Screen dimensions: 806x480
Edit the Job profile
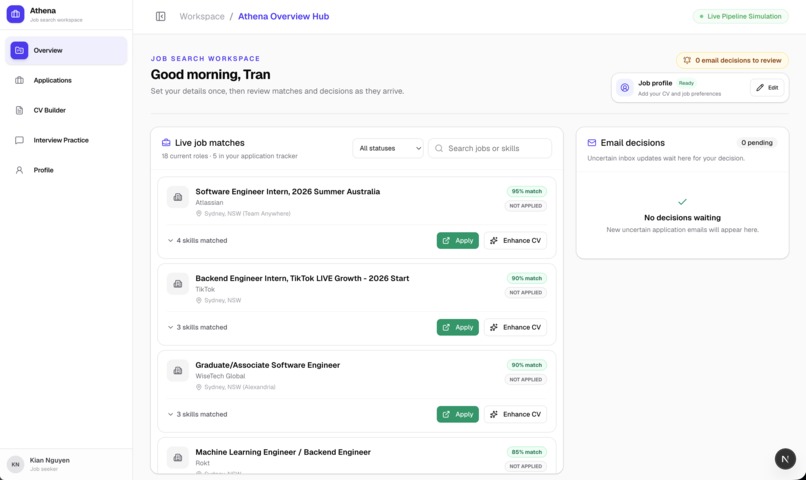767,87
